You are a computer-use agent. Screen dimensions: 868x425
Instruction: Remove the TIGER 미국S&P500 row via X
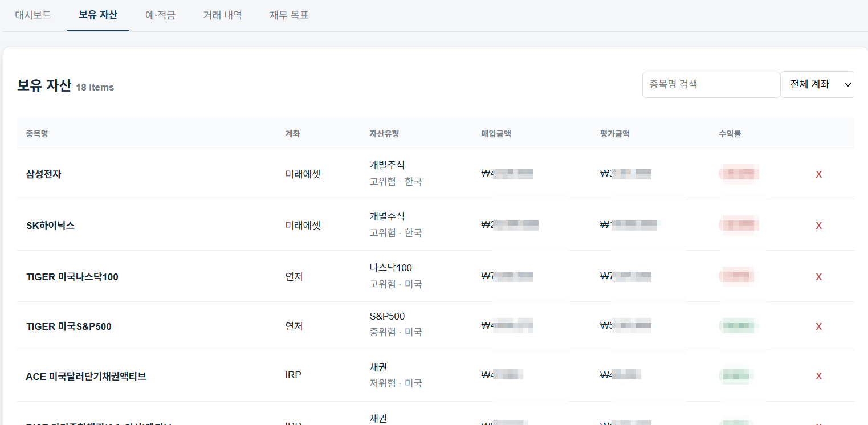click(x=818, y=326)
